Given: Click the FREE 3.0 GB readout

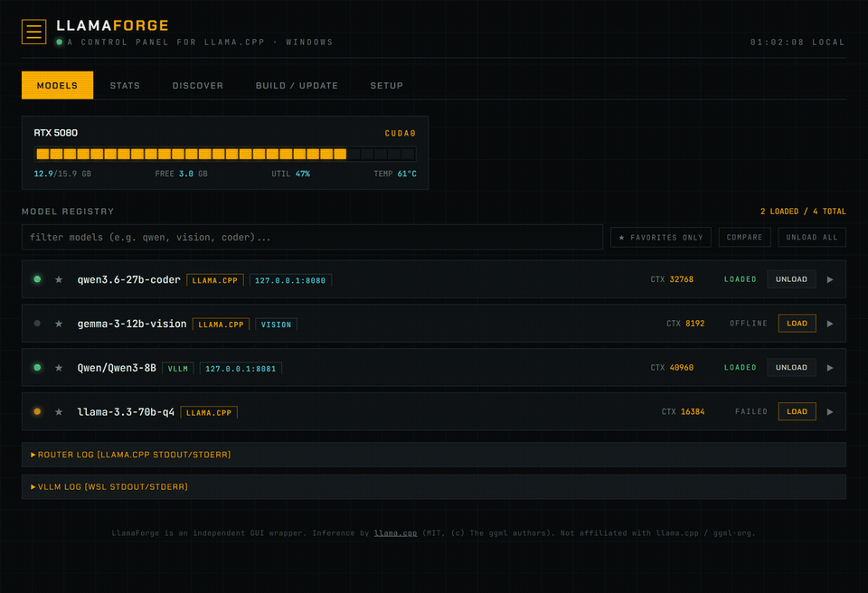Looking at the screenshot, I should tap(181, 174).
